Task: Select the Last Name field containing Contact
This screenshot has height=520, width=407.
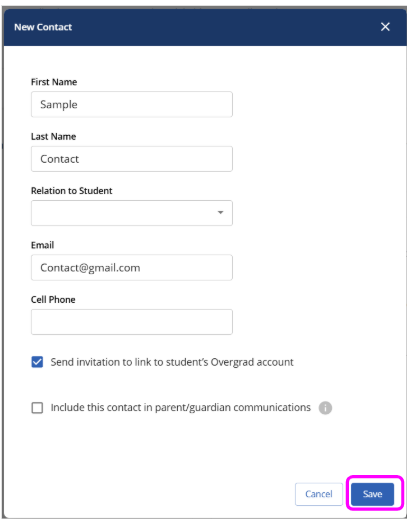Action: click(x=132, y=159)
